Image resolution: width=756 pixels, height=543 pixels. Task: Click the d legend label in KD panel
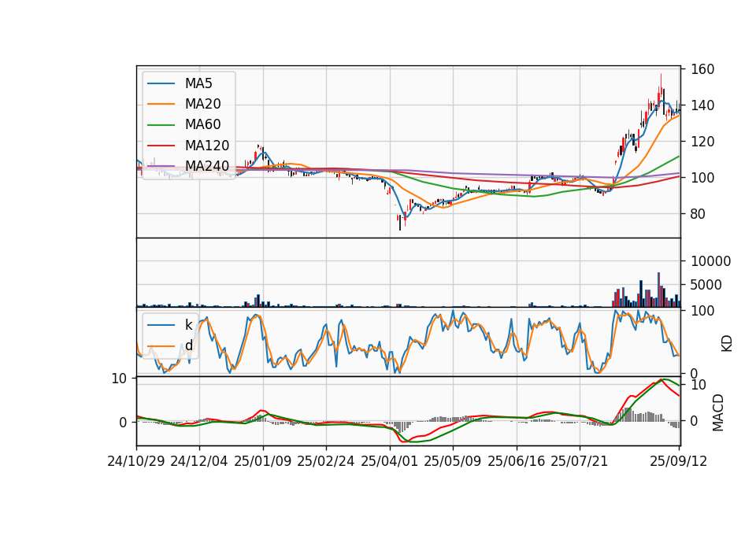tap(188, 345)
